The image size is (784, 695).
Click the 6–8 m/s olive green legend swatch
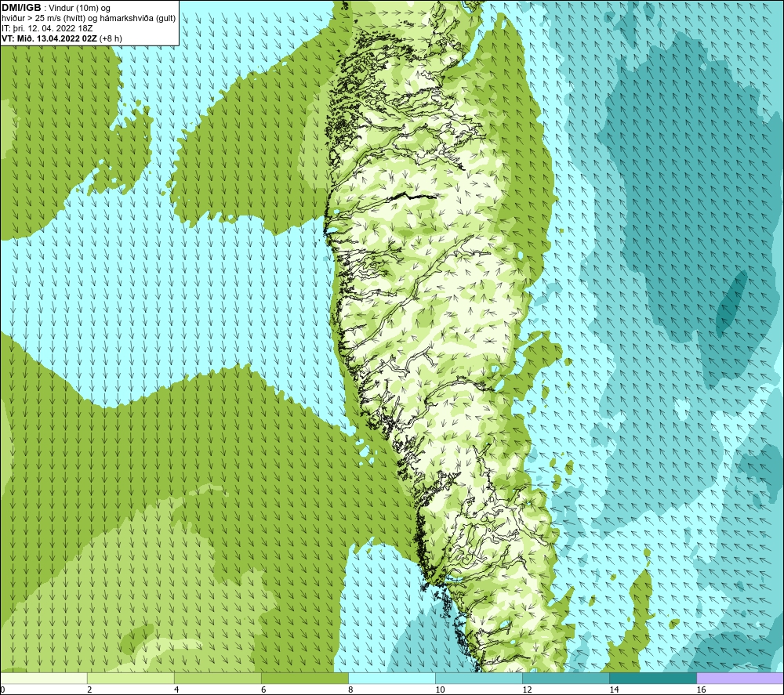tap(305, 678)
